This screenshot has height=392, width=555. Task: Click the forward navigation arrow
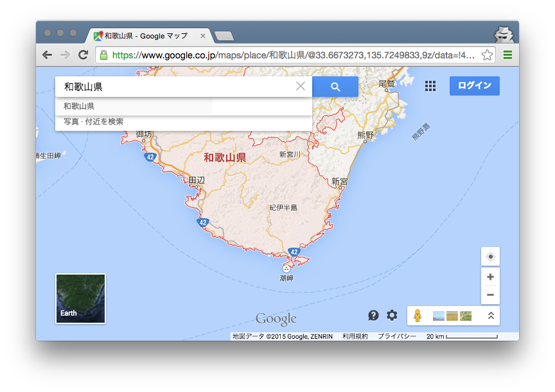(65, 55)
